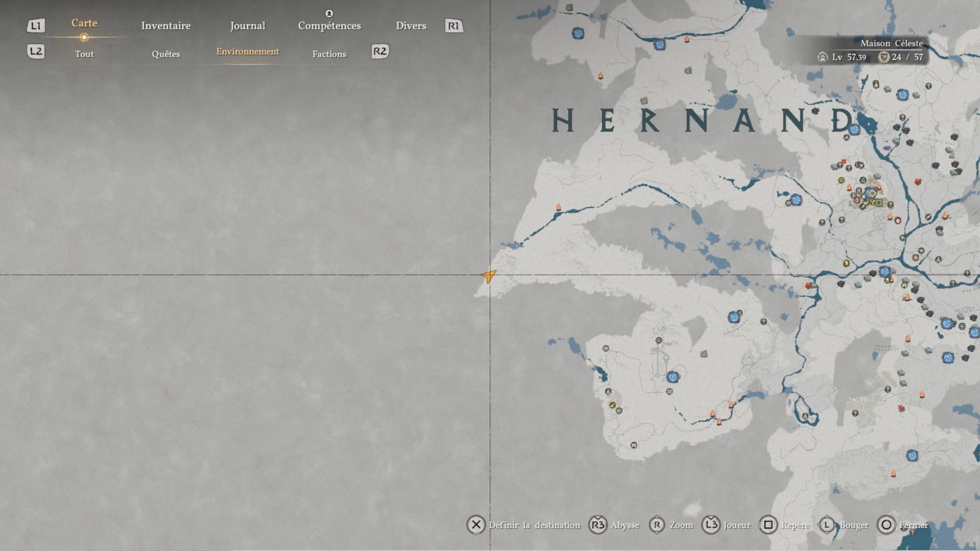Select the Factions map filter

[x=329, y=54]
